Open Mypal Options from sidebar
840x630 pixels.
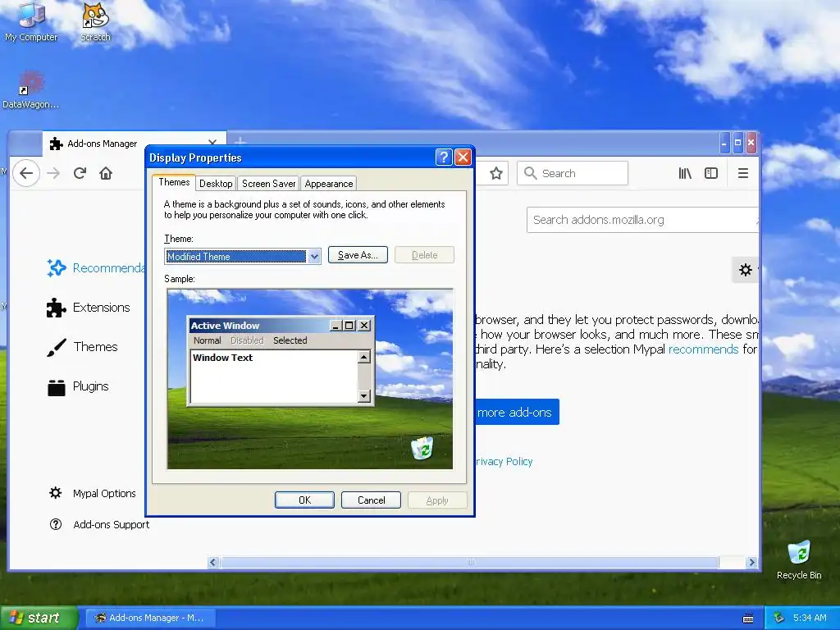click(92, 493)
